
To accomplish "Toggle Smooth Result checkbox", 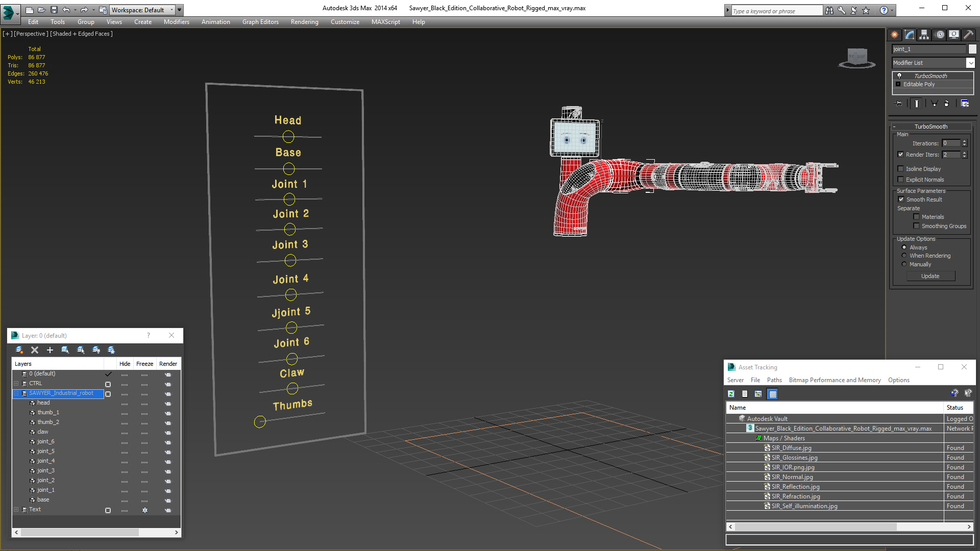I will coord(901,199).
